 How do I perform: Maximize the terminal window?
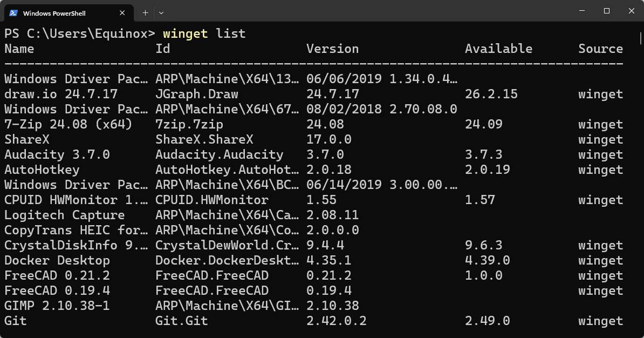pos(607,11)
